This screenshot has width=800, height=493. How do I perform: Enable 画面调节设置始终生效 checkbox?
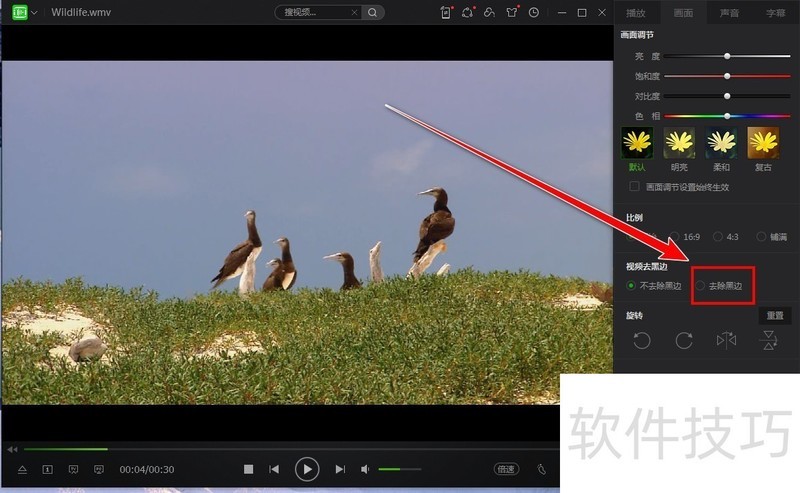point(634,187)
